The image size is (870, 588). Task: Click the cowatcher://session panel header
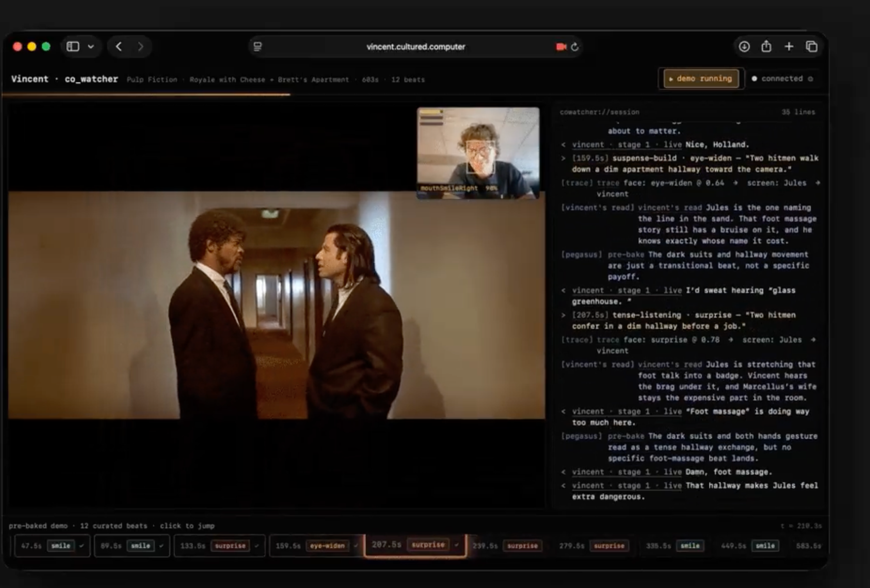pos(599,112)
